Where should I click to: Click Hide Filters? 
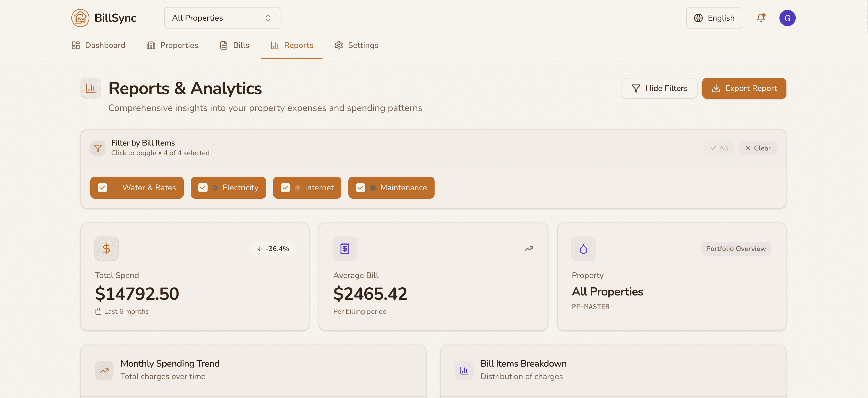659,88
